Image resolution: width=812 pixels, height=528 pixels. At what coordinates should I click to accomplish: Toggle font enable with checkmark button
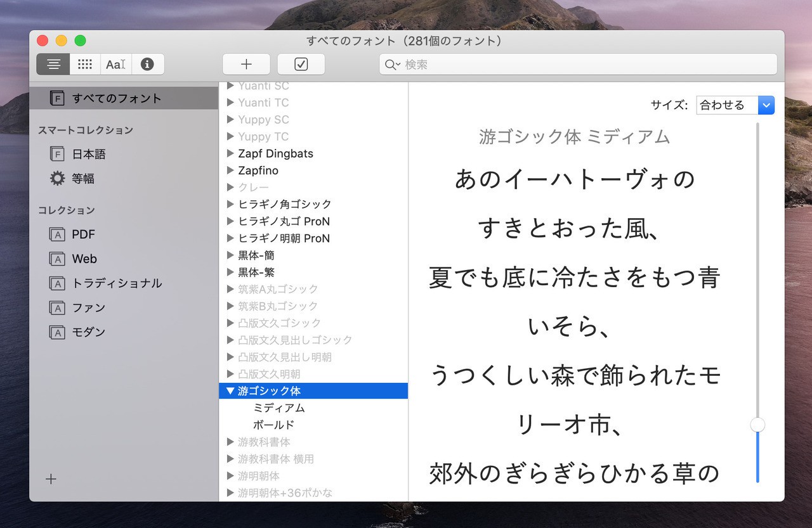301,64
